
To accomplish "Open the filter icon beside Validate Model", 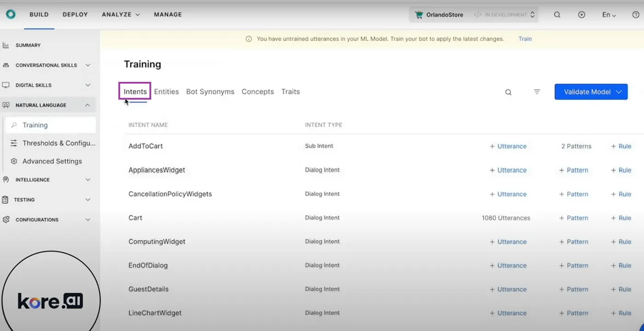I will (537, 92).
